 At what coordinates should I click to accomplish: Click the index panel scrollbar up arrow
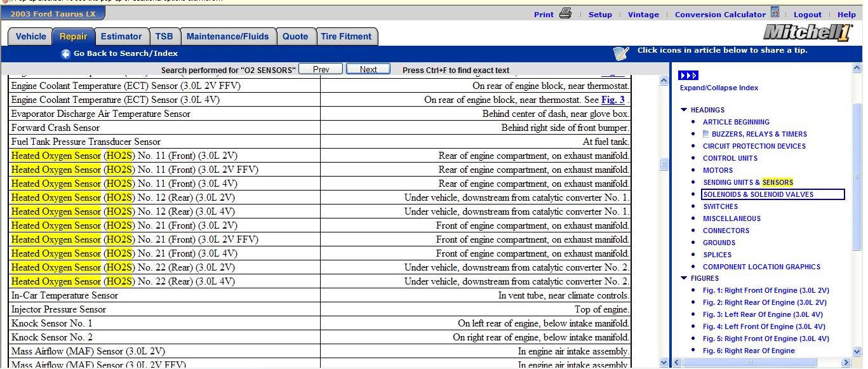click(x=857, y=67)
